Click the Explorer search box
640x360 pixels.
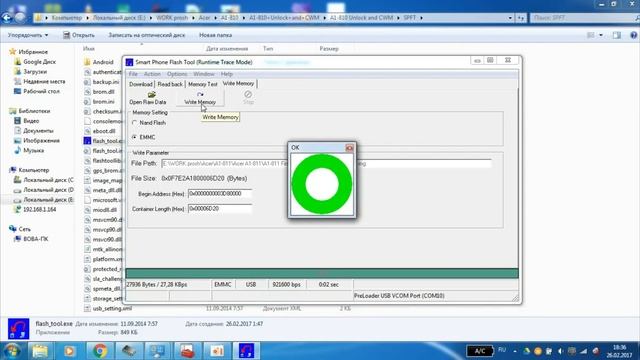(x=584, y=18)
